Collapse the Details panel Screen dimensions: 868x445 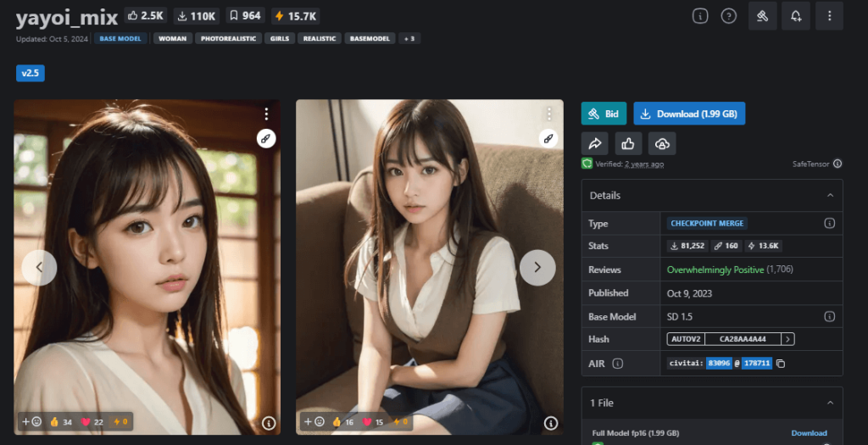point(829,196)
